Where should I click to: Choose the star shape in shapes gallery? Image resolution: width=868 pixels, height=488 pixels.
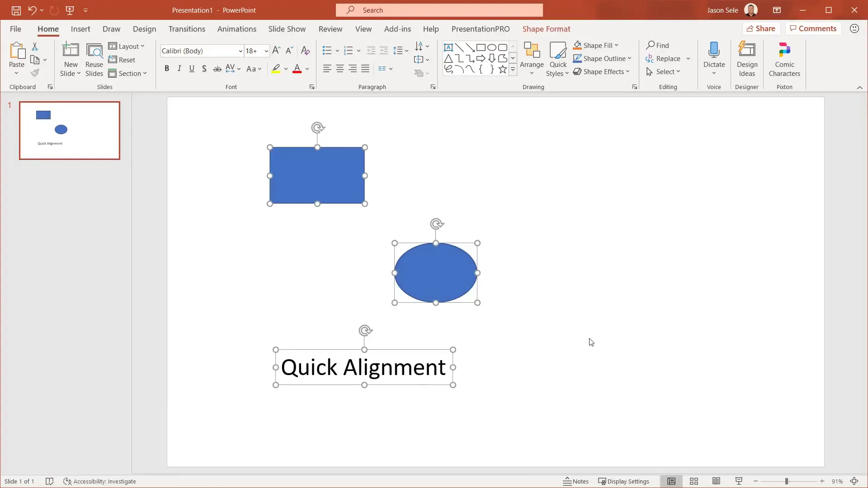click(x=503, y=69)
